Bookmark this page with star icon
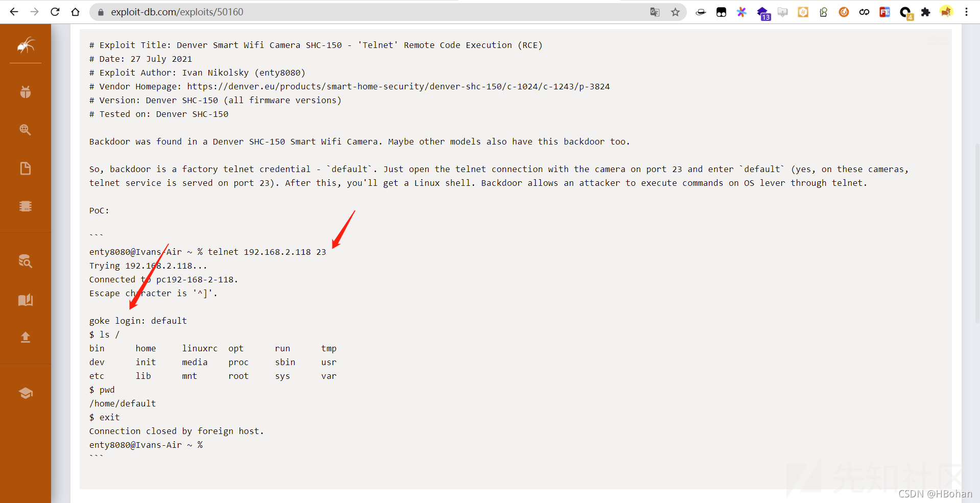This screenshot has height=503, width=980. coord(675,12)
